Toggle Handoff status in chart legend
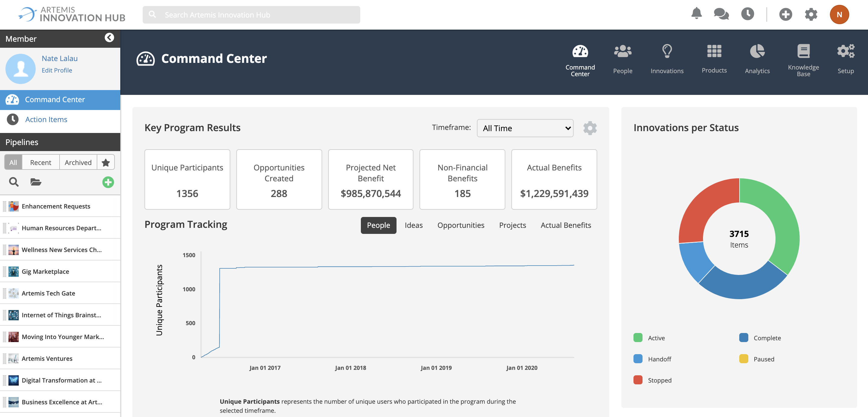Screen dimensions: 868x417 pyautogui.click(x=652, y=359)
